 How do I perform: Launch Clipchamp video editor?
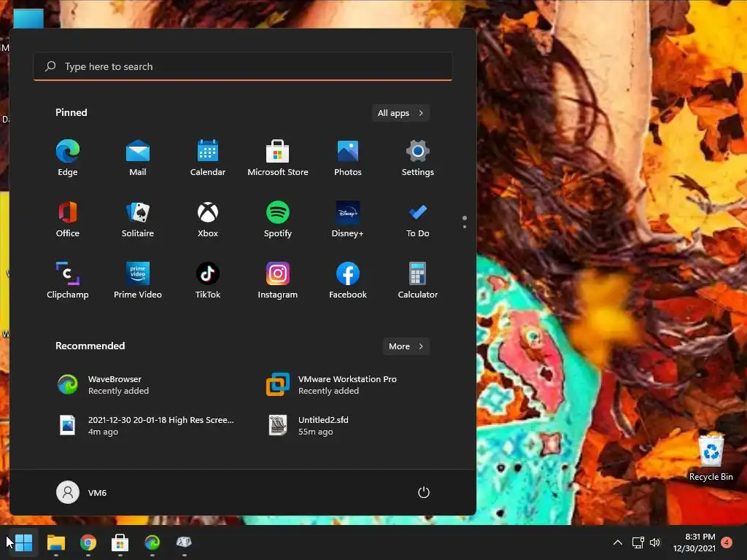[68, 280]
